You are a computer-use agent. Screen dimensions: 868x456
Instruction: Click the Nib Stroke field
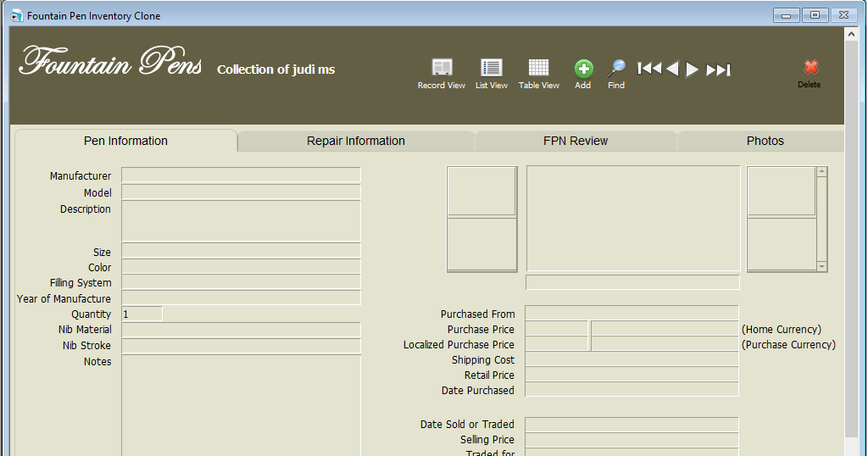pyautogui.click(x=241, y=346)
